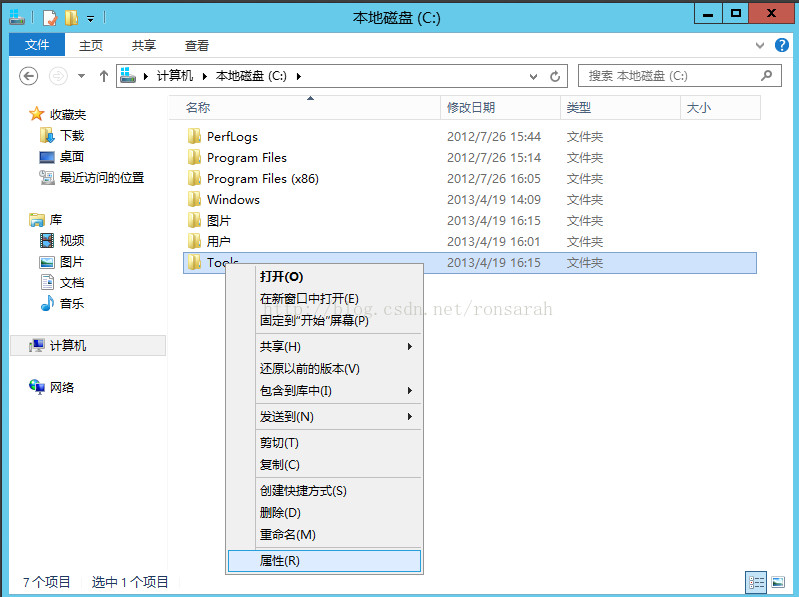The height and width of the screenshot is (597, 799).
Task: Sort by the 名称 column header
Action: click(x=304, y=107)
